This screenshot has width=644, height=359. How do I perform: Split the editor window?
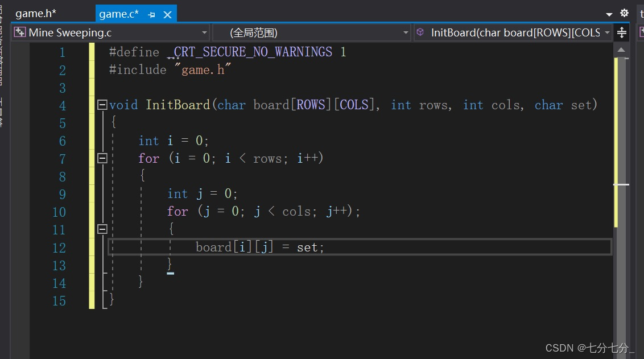(x=621, y=32)
